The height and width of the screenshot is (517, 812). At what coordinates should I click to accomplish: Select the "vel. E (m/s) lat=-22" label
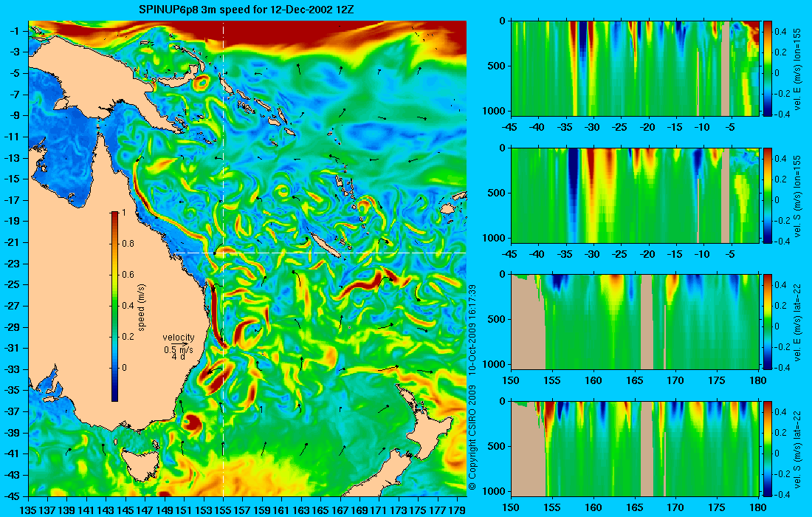click(x=798, y=322)
